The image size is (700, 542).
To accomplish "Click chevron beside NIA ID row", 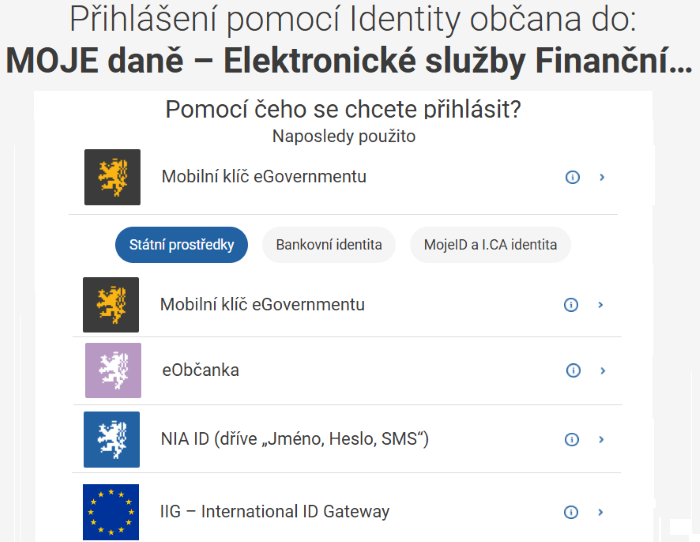I will pos(601,440).
